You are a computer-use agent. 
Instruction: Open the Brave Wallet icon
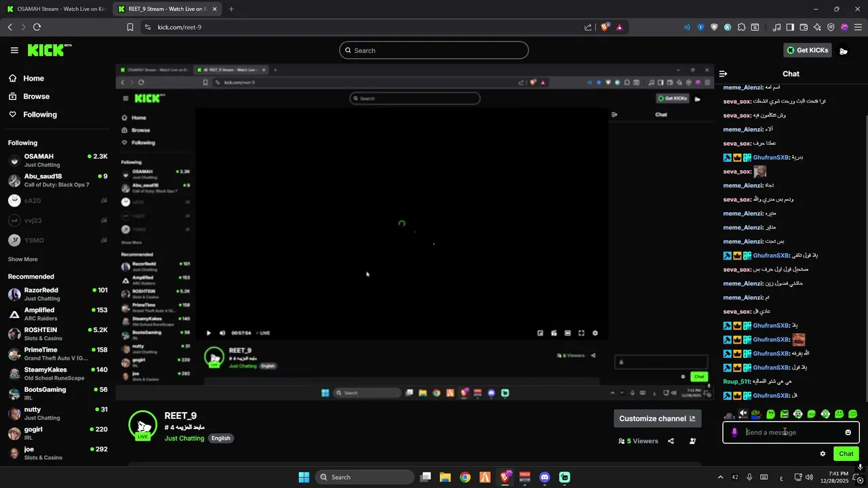point(804,27)
